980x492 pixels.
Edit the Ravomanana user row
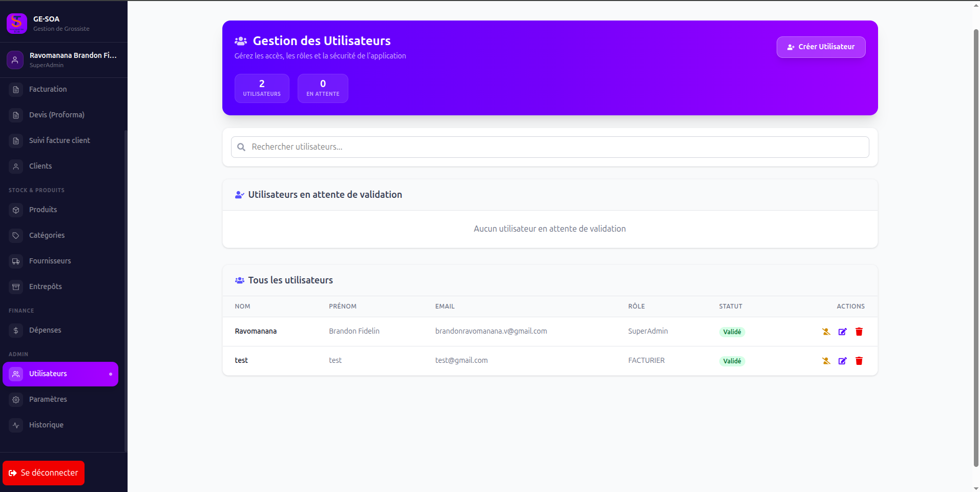[x=843, y=332]
